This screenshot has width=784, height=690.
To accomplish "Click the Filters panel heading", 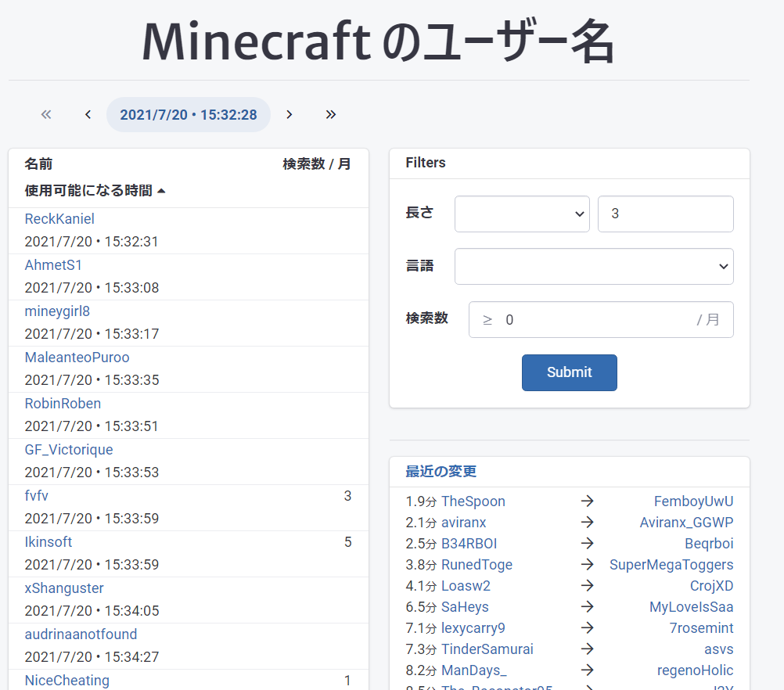I will click(426, 163).
